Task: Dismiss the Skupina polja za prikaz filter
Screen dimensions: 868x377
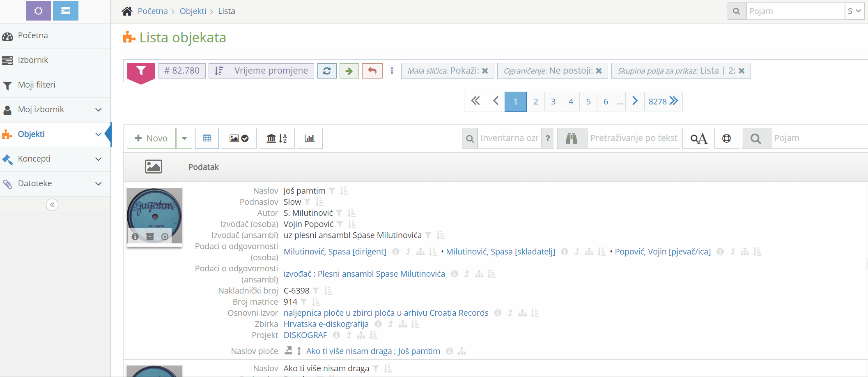Action: coord(742,70)
